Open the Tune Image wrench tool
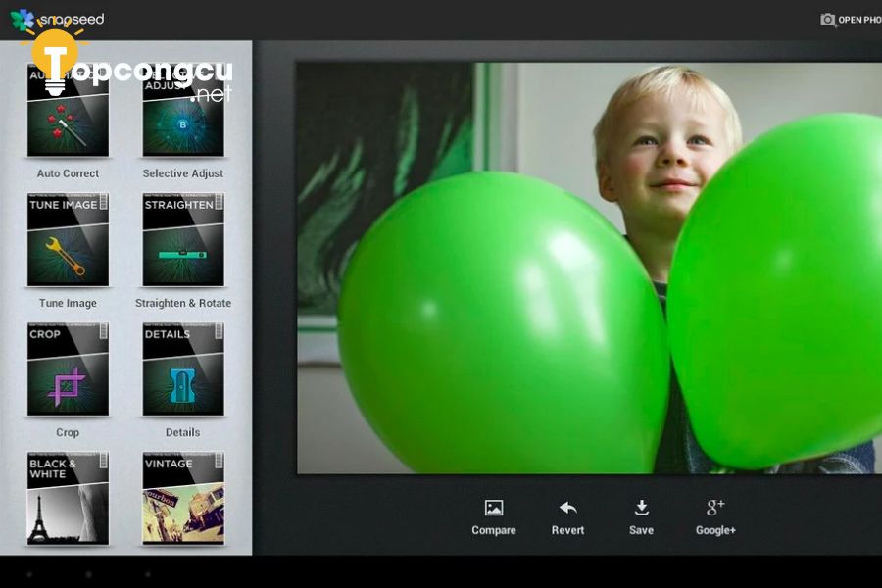The width and height of the screenshot is (882, 588). [68, 240]
